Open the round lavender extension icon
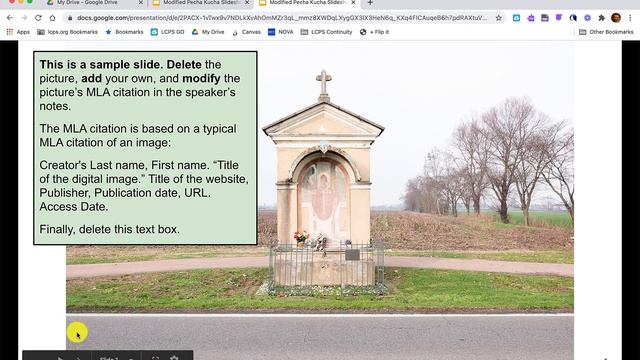 pos(587,18)
